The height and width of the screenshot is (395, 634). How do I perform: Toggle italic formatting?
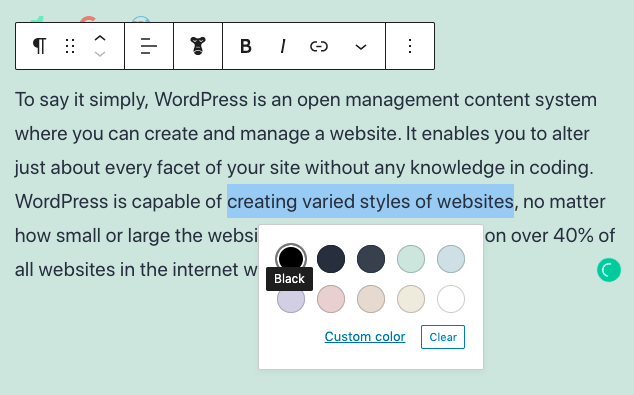283,46
